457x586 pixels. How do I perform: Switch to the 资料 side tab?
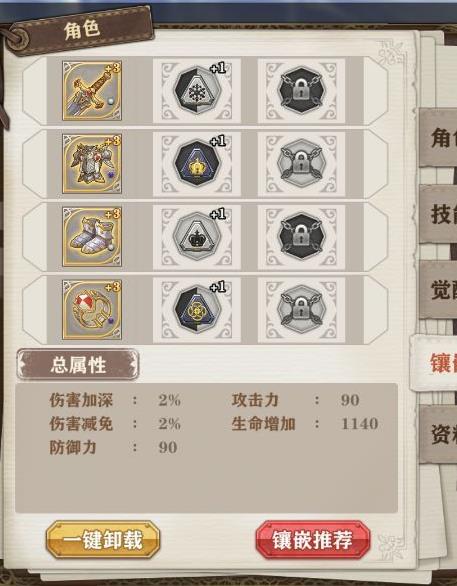tap(438, 434)
